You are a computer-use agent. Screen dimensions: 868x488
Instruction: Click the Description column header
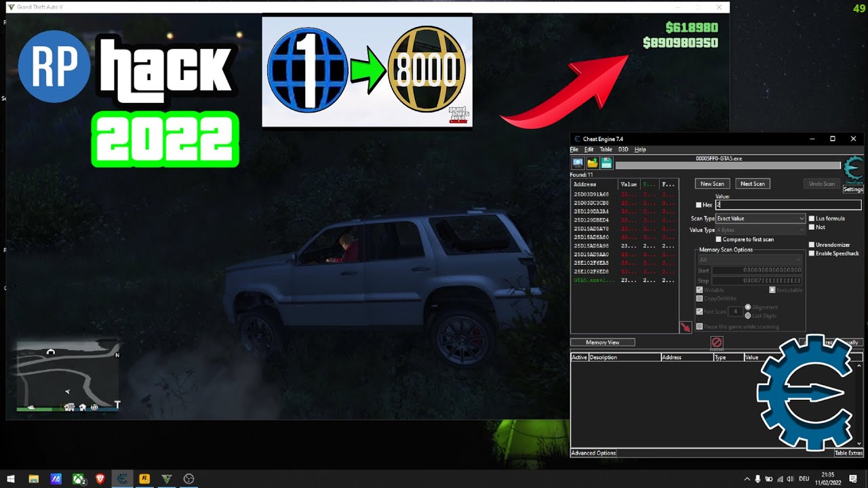click(625, 357)
